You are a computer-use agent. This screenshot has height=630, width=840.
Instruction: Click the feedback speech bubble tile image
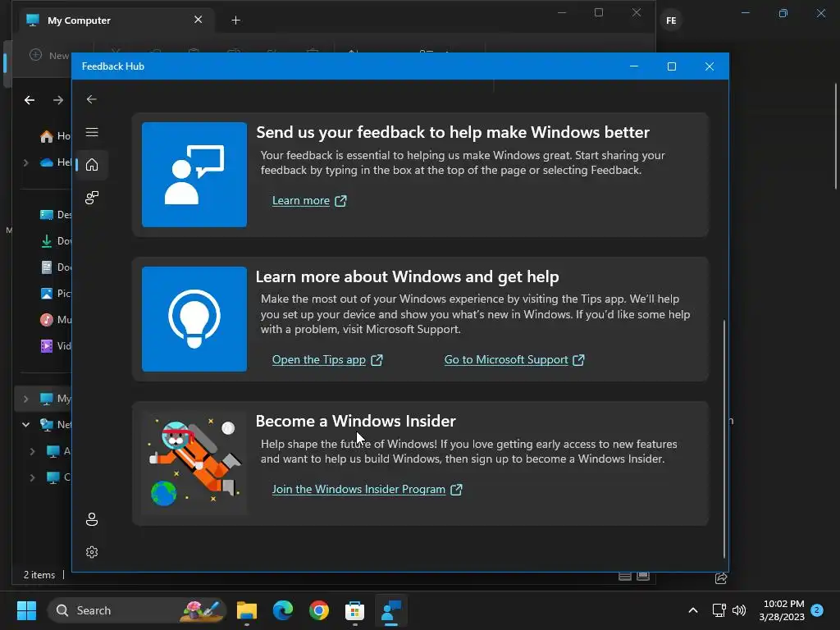coord(194,175)
